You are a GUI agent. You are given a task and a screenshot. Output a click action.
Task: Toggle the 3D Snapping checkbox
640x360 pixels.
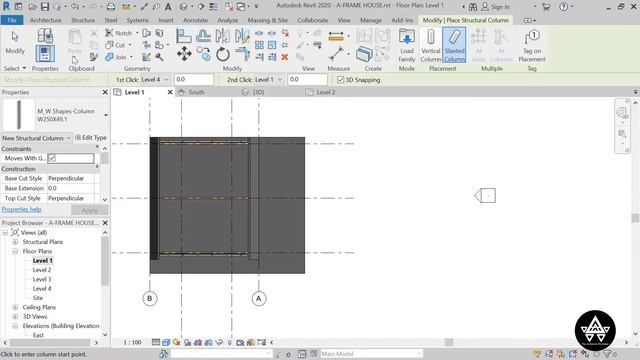tap(340, 80)
